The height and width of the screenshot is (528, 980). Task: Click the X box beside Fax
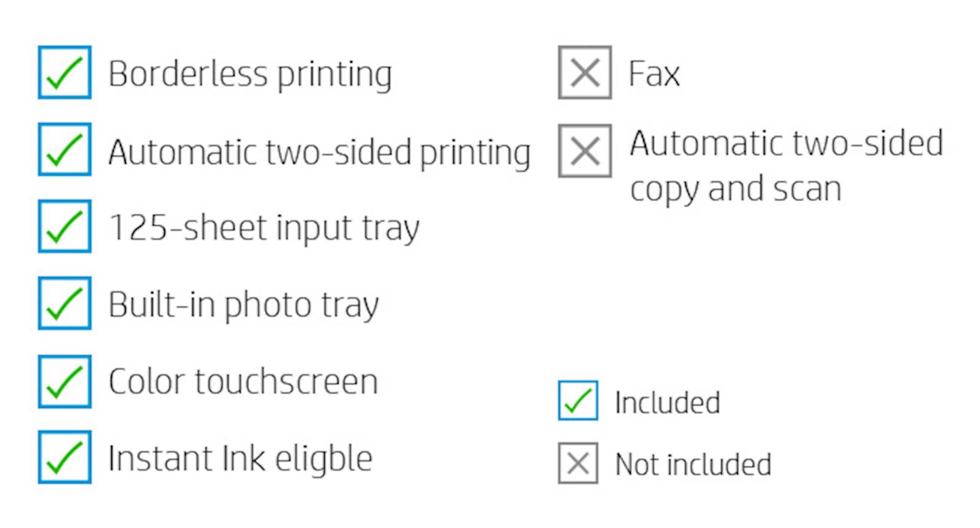point(584,72)
